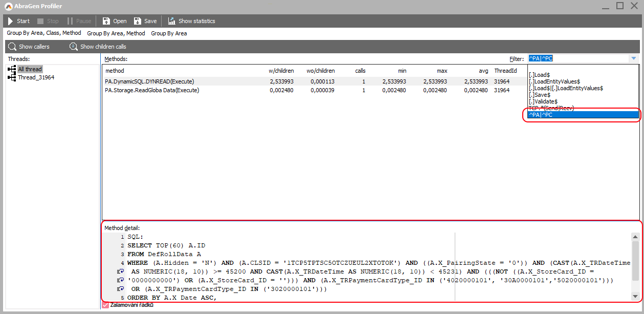The width and height of the screenshot is (644, 314).
Task: Collapse the Filter dropdown arrow
Action: (634, 59)
